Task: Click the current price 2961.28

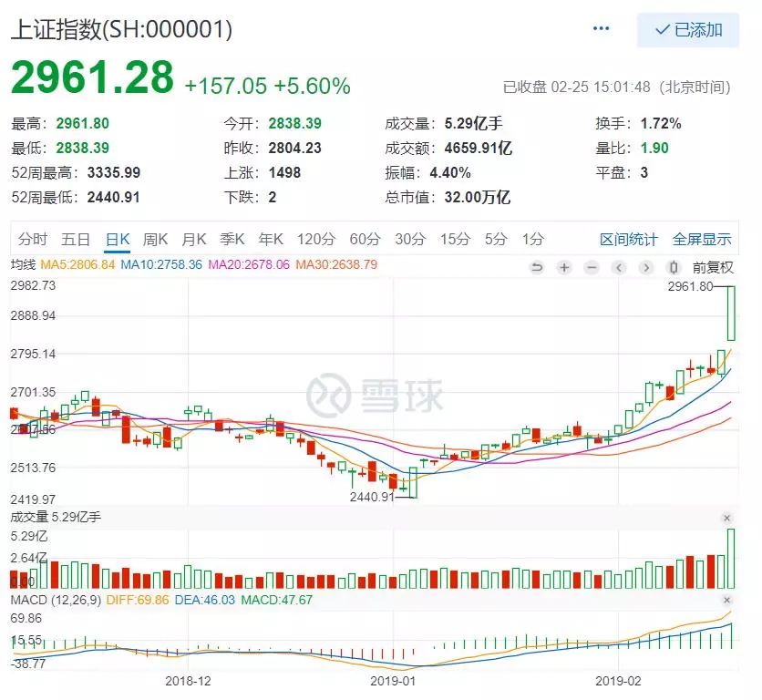Action: tap(92, 77)
